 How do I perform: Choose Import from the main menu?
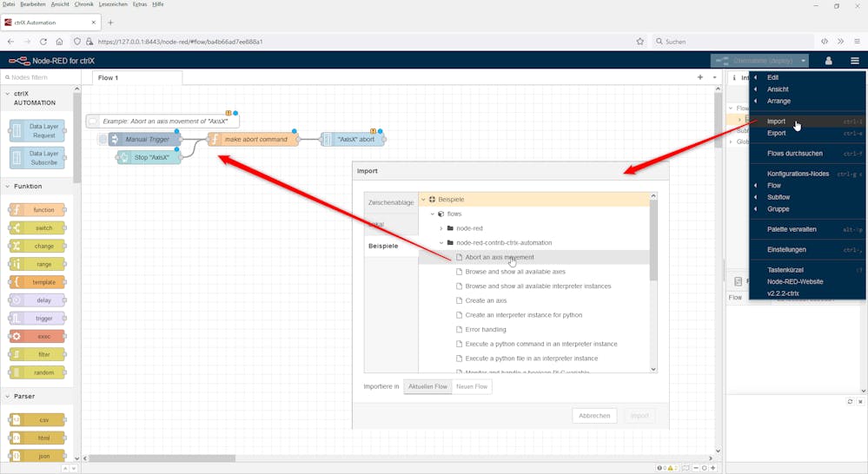click(808, 122)
